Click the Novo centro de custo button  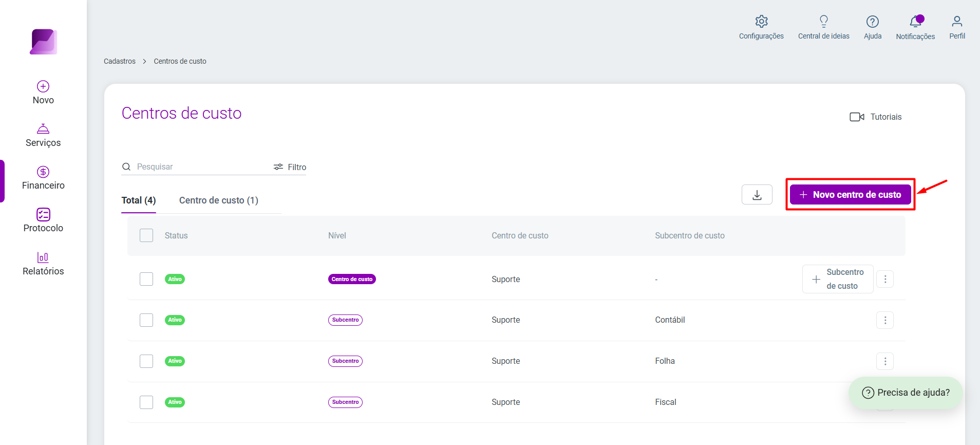coord(850,195)
